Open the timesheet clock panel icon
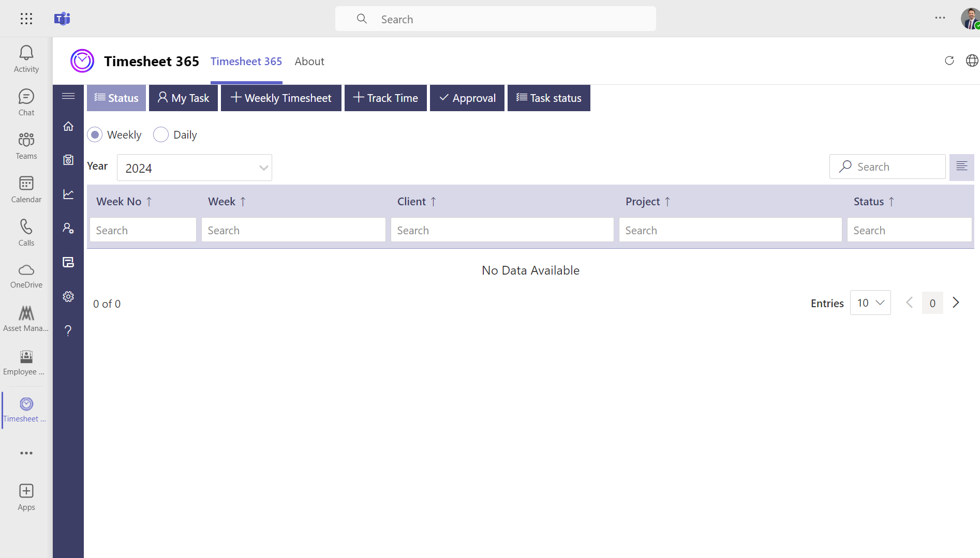980x558 pixels. tap(68, 160)
